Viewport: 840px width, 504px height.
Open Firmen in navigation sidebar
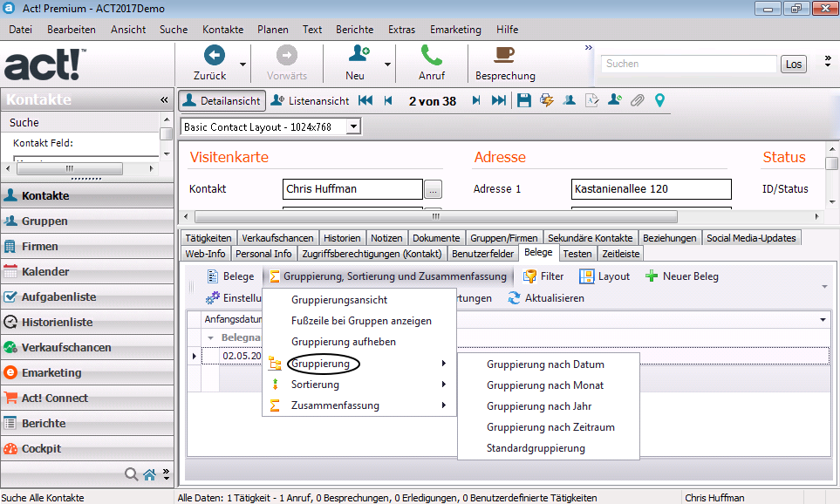tap(87, 247)
